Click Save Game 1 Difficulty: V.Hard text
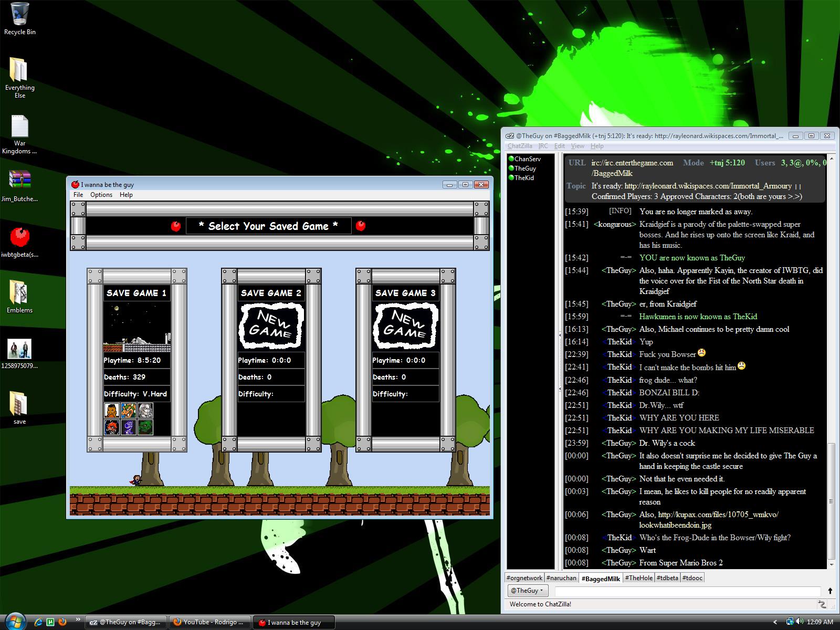840x630 pixels. point(136,394)
